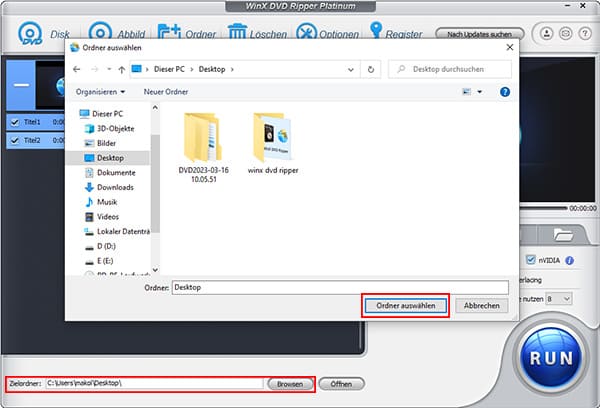Viewport: 600px width, 408px height.
Task: Select Bilder in navigation tree
Action: tap(106, 143)
